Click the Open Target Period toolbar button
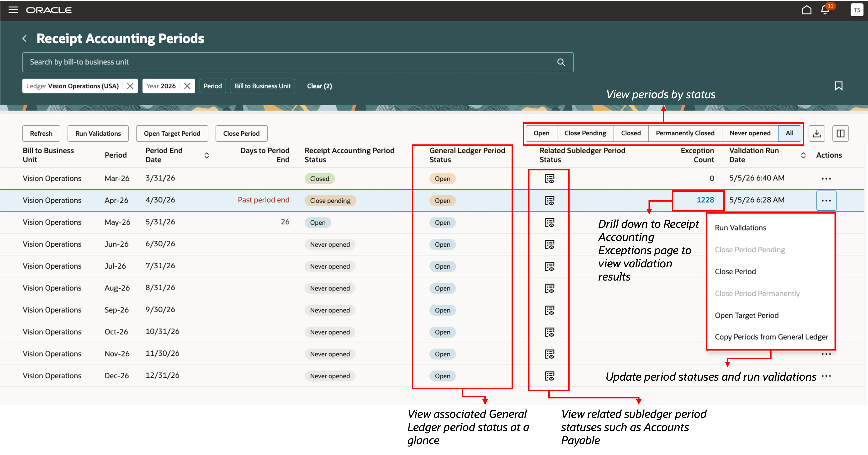This screenshot has height=455, width=868. [172, 133]
